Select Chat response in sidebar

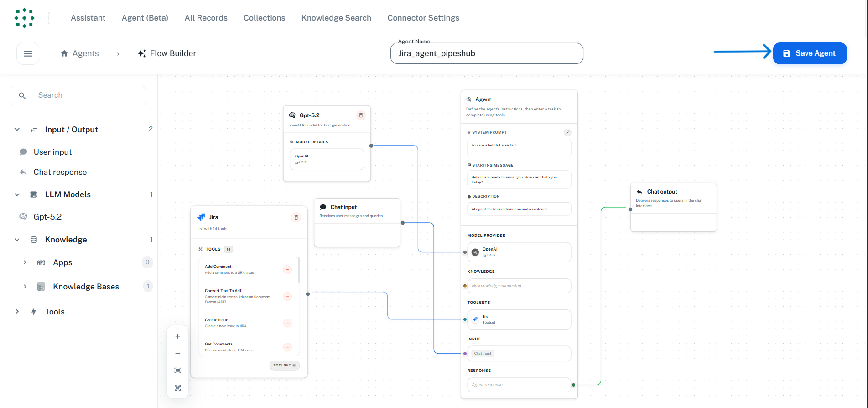tap(60, 172)
